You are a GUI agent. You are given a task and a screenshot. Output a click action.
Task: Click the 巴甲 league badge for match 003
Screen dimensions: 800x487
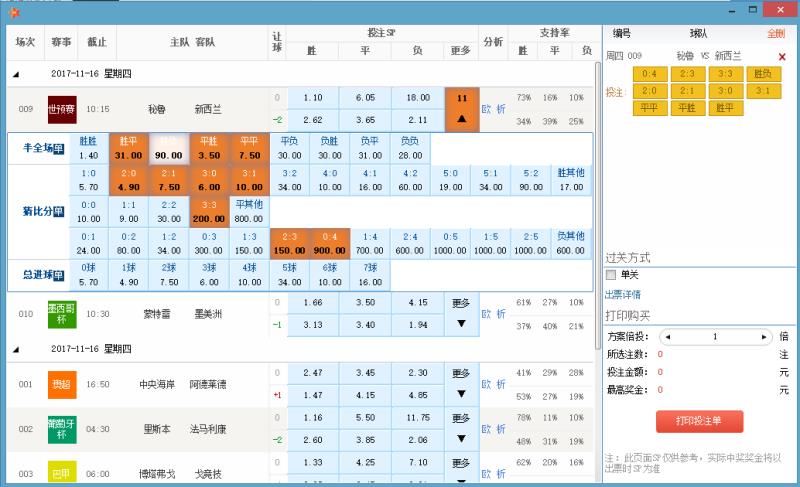point(62,472)
